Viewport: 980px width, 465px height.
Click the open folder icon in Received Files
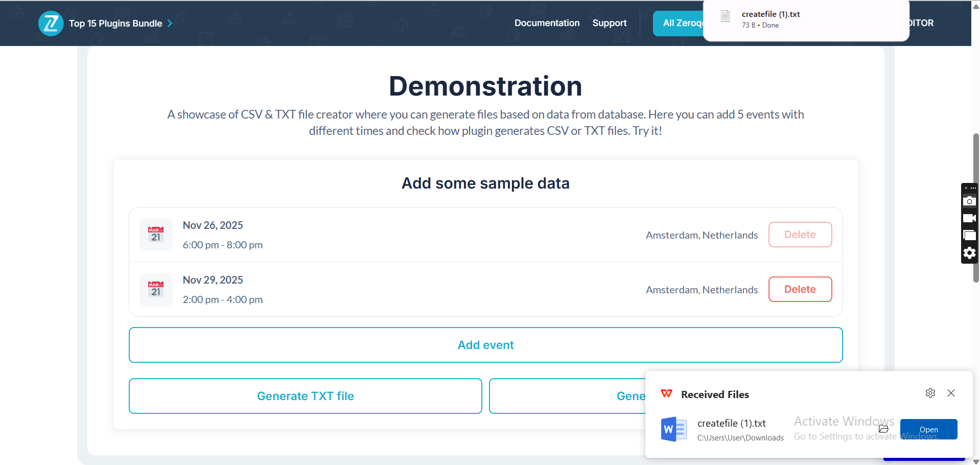click(883, 429)
